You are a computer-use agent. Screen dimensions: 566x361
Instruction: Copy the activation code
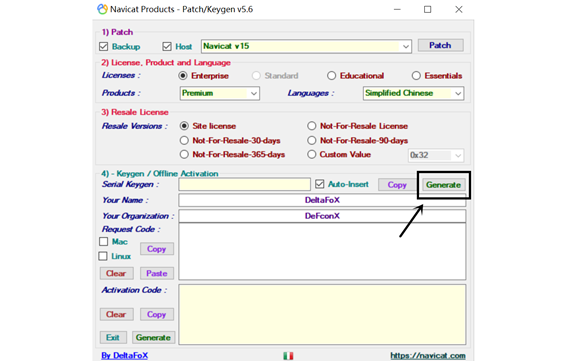click(x=157, y=314)
